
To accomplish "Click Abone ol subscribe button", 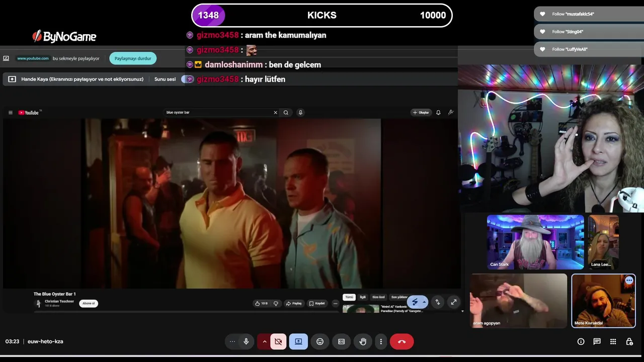I will 89,303.
